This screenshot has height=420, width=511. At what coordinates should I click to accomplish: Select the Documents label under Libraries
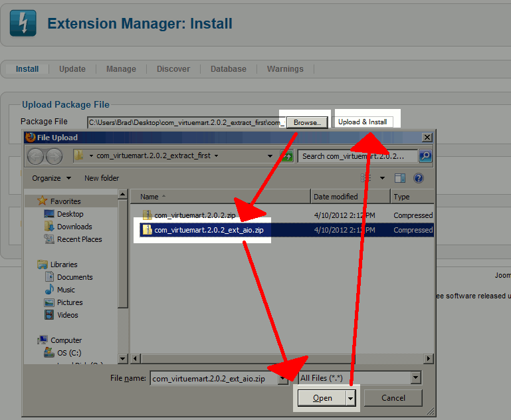click(x=75, y=277)
